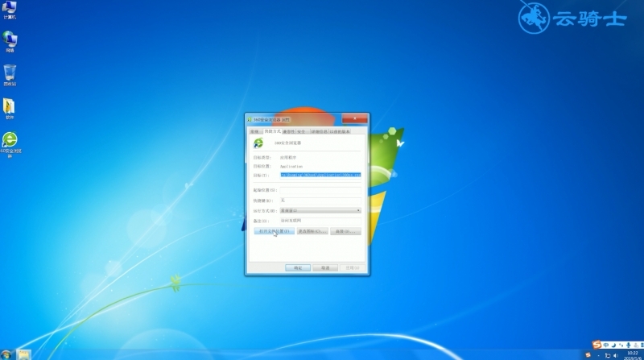Switch to the 以前的版本 tab

(x=340, y=131)
